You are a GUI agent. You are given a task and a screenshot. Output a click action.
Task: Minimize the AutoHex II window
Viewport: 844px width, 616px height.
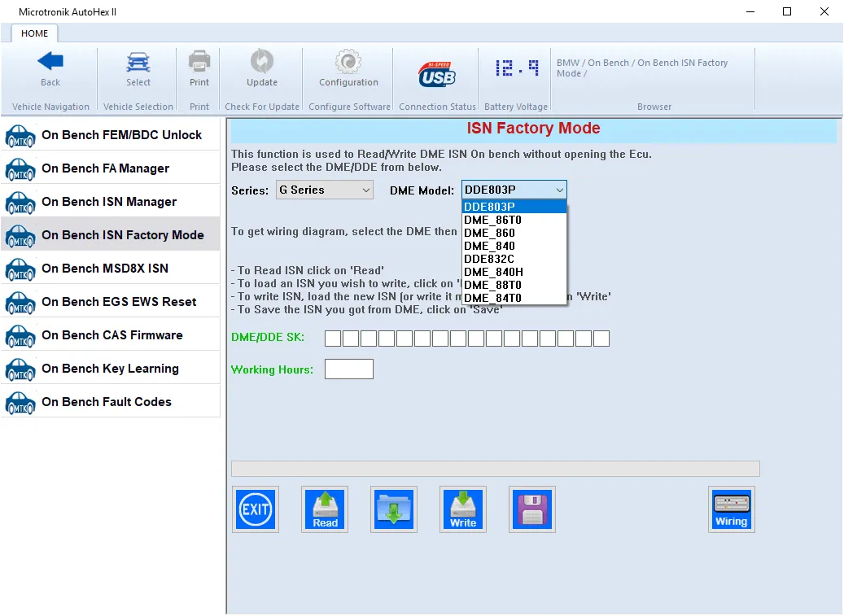tap(750, 12)
